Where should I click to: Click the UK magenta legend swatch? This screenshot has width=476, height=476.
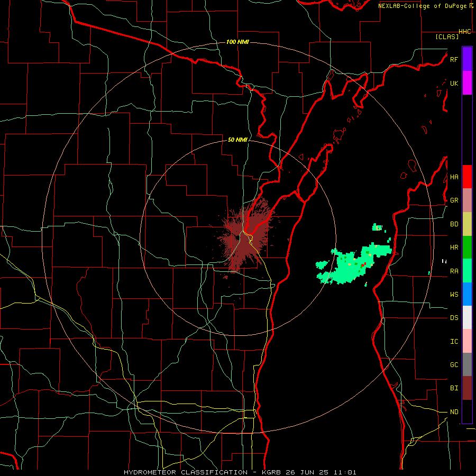click(x=467, y=83)
